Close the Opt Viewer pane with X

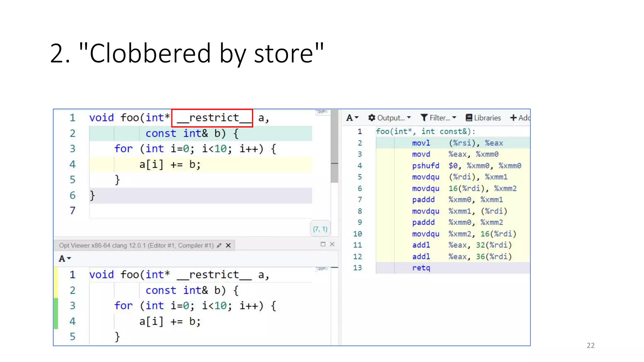click(332, 244)
